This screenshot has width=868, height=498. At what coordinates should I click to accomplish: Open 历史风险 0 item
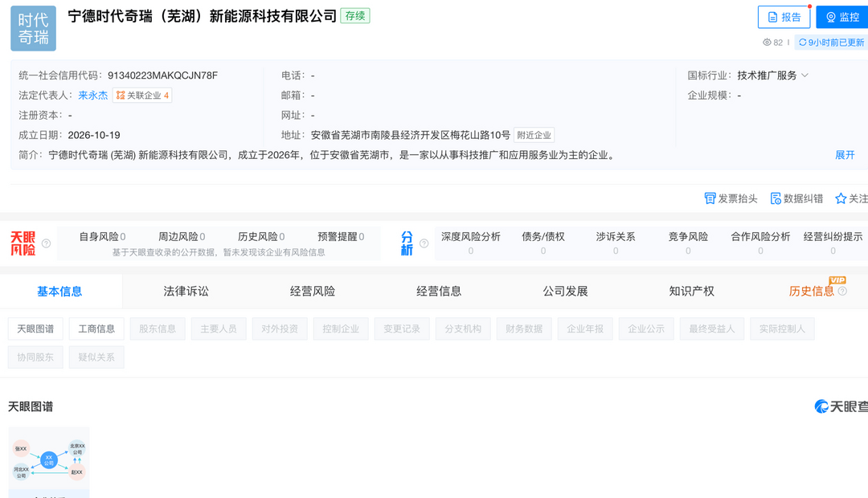[261, 237]
